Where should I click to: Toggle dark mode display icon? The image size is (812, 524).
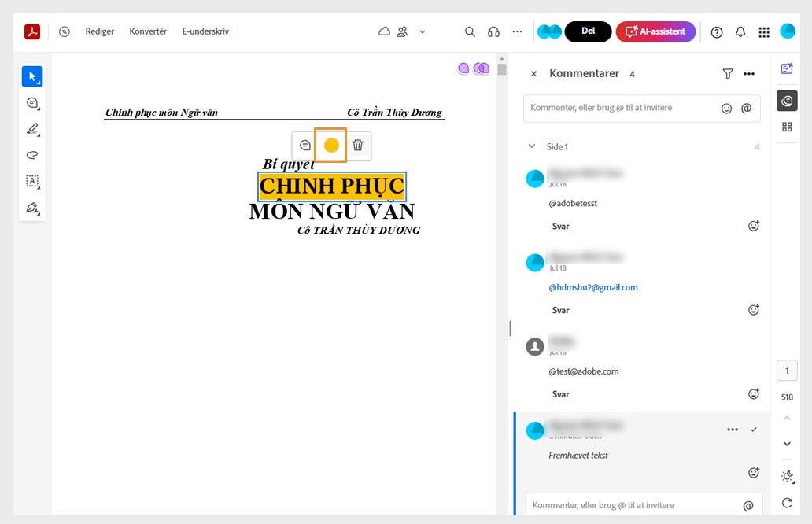pos(787,476)
